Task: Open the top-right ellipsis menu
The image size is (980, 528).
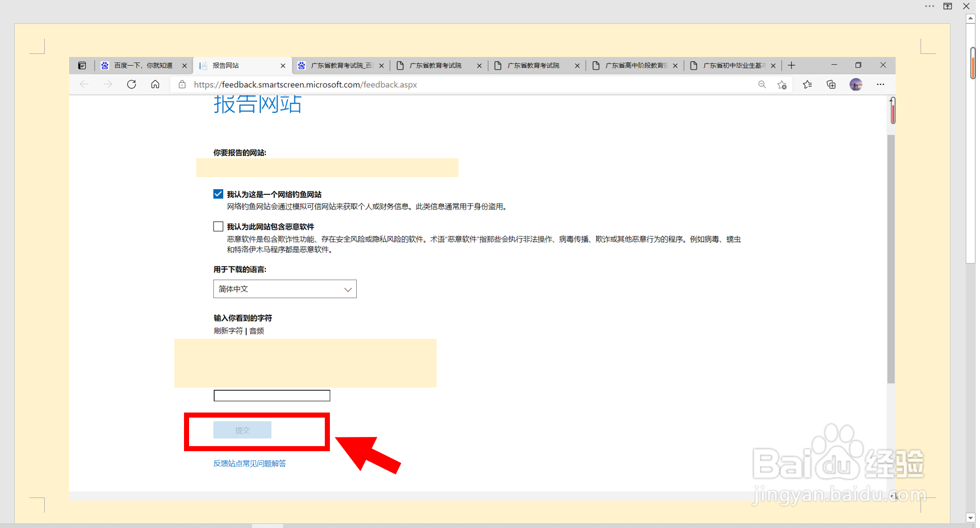Action: click(930, 6)
